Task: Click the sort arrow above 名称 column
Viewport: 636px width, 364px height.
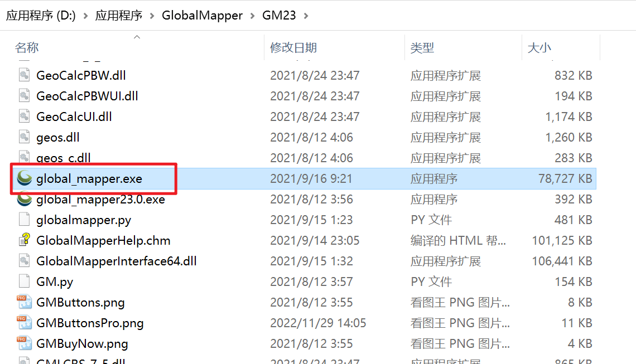Action: [x=137, y=37]
